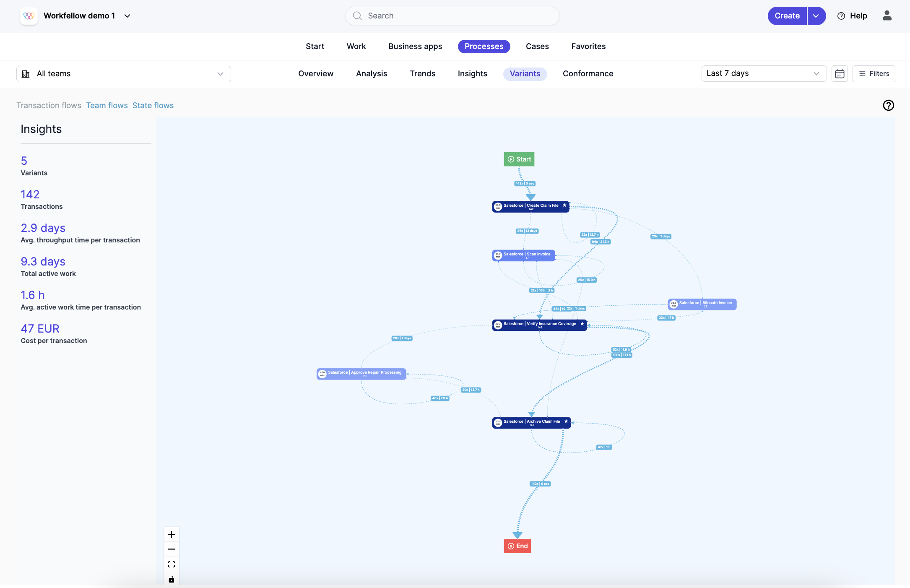
Task: Click the red End node
Action: click(x=517, y=546)
